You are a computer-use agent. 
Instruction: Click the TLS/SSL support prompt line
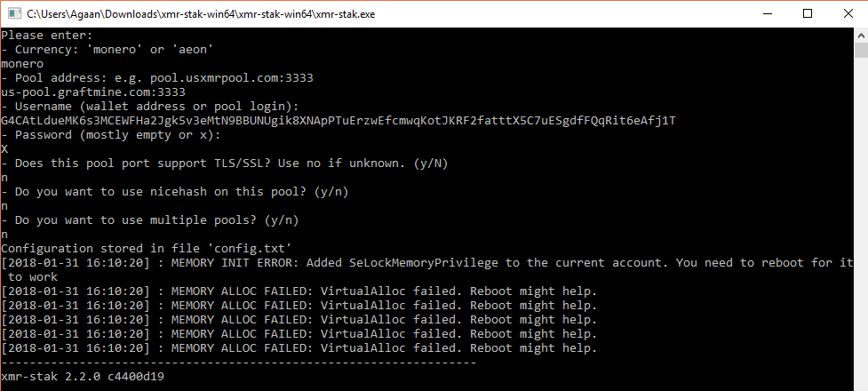(225, 164)
